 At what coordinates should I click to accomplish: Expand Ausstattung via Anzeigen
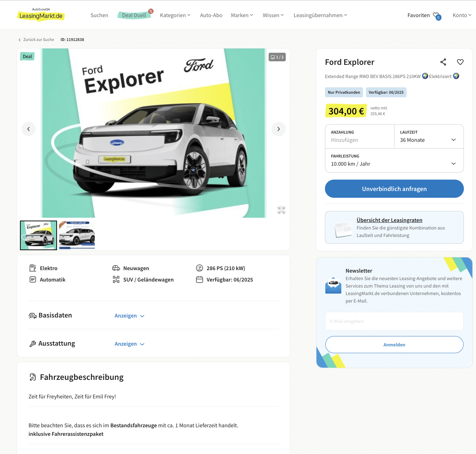(x=129, y=344)
